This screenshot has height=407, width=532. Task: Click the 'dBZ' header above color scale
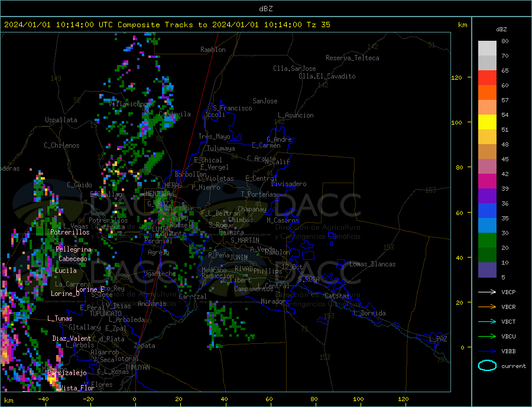tap(501, 30)
